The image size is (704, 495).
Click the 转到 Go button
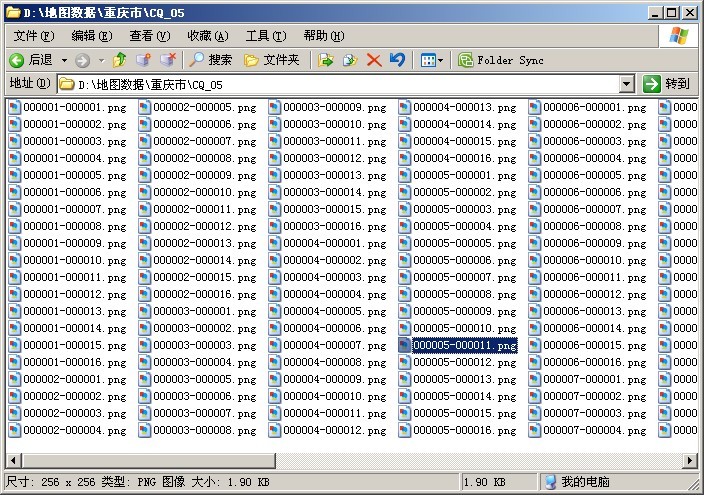(667, 84)
